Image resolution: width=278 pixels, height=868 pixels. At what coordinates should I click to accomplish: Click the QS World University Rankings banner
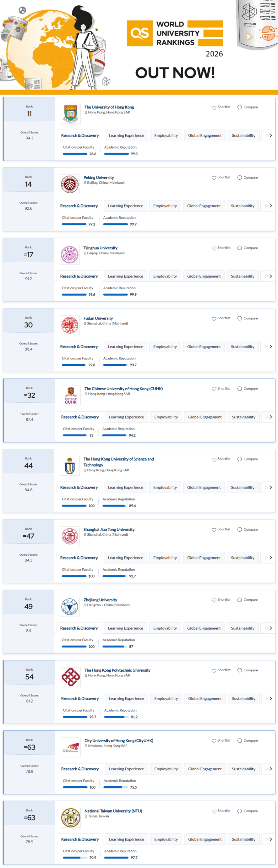[175, 33]
